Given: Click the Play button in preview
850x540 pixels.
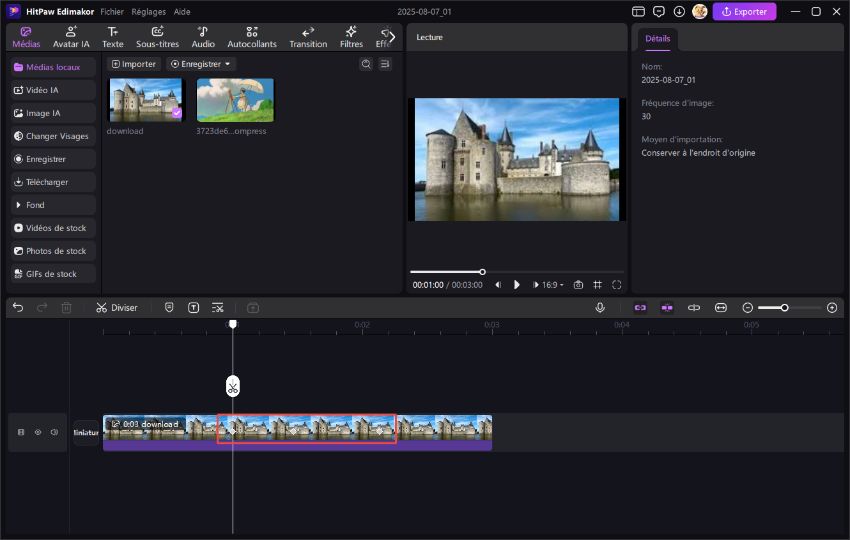Looking at the screenshot, I should click(517, 285).
